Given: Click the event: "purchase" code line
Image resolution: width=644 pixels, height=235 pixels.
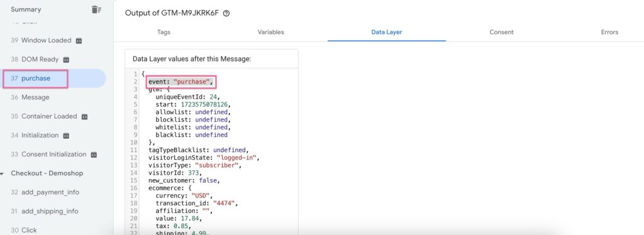Looking at the screenshot, I should [181, 82].
